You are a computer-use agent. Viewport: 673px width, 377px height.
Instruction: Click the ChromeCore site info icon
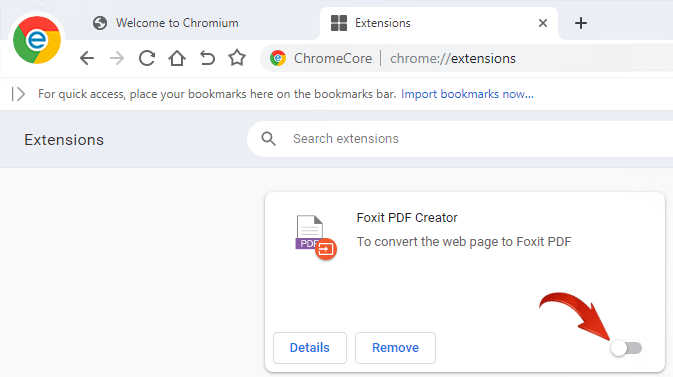coord(278,58)
